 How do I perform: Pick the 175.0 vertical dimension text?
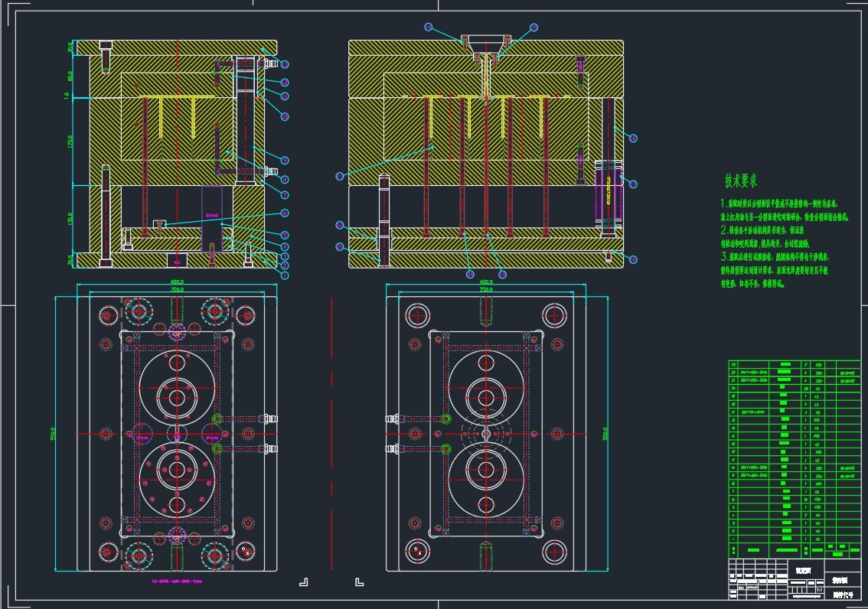(x=70, y=141)
